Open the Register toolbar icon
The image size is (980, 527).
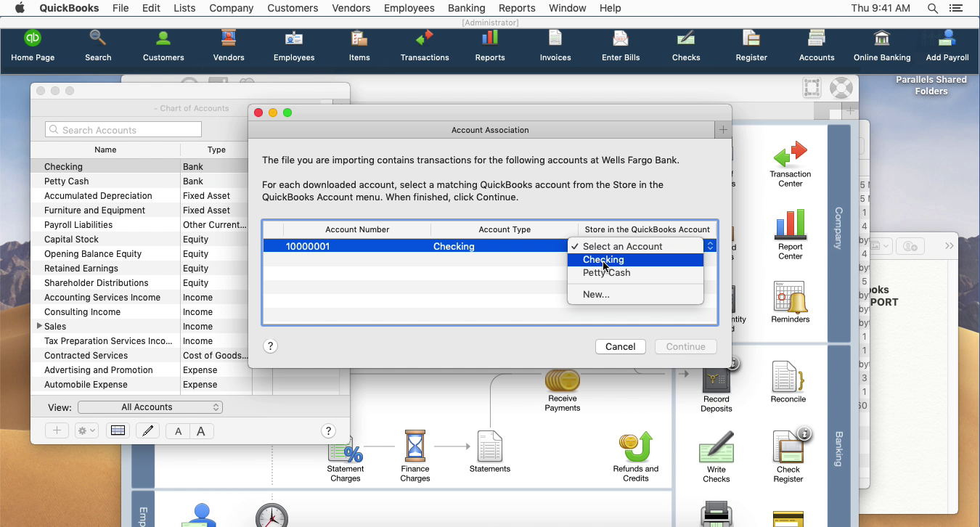click(751, 46)
